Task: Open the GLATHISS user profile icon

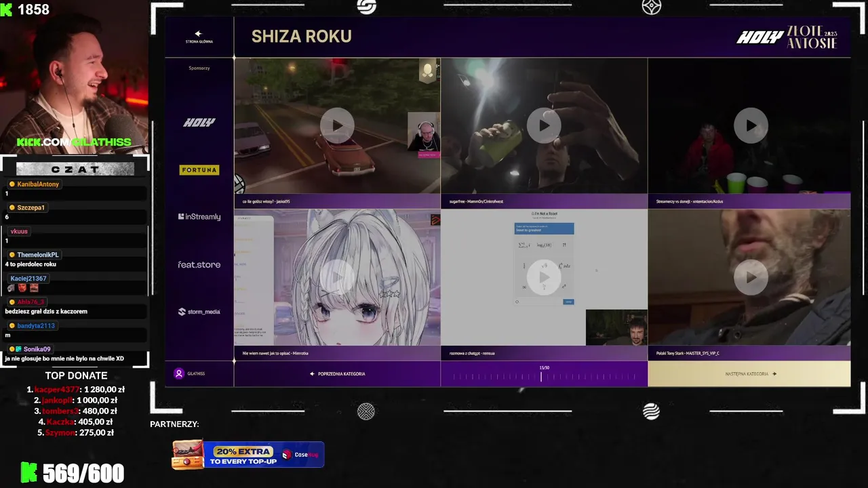Action: tap(179, 373)
